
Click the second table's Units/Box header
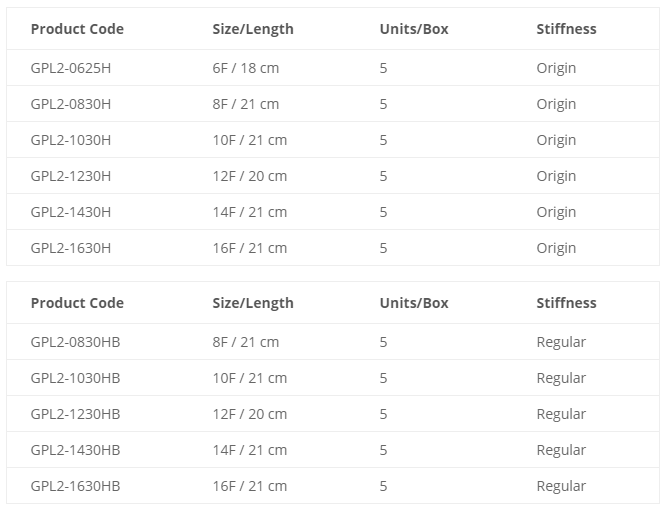point(414,303)
